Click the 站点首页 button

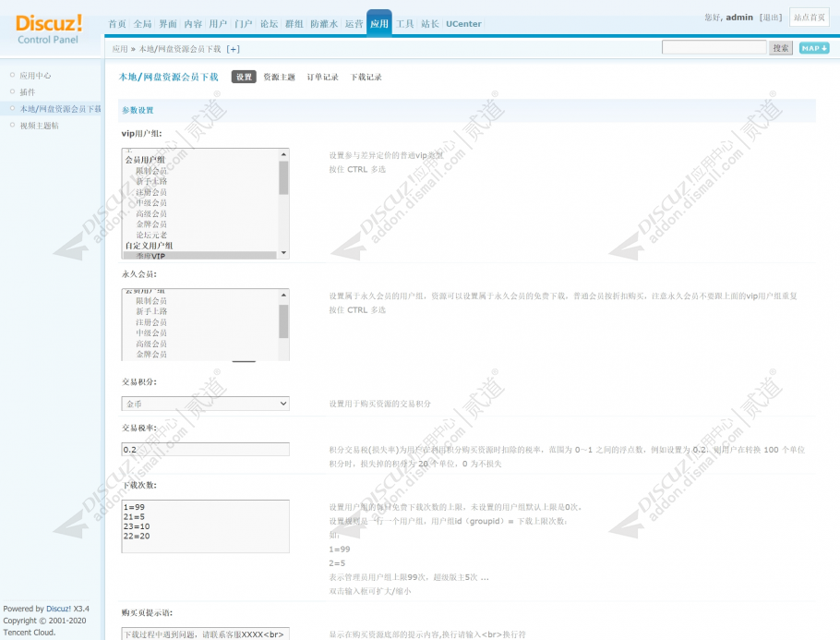point(809,18)
